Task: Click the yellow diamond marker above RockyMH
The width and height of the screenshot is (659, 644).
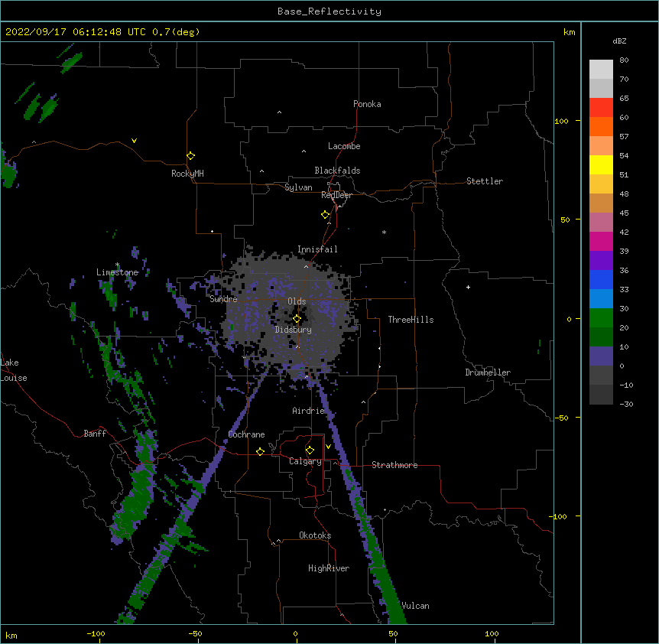Action: click(x=191, y=156)
